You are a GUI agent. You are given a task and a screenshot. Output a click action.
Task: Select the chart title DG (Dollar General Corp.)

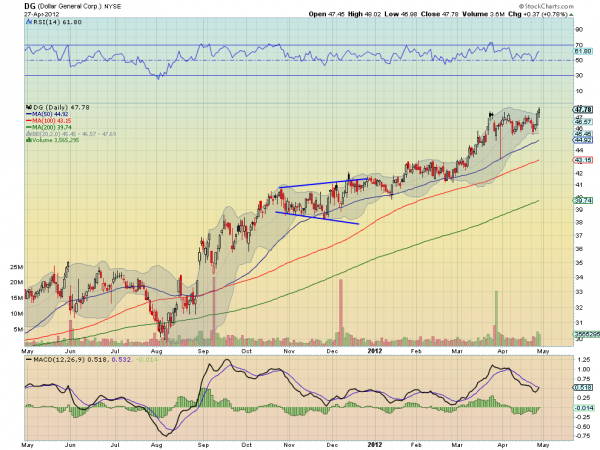[63, 7]
